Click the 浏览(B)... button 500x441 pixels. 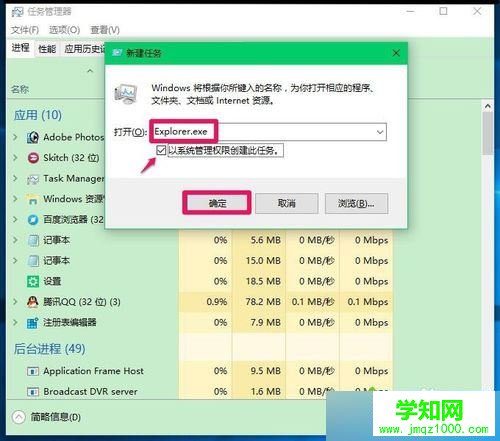356,203
